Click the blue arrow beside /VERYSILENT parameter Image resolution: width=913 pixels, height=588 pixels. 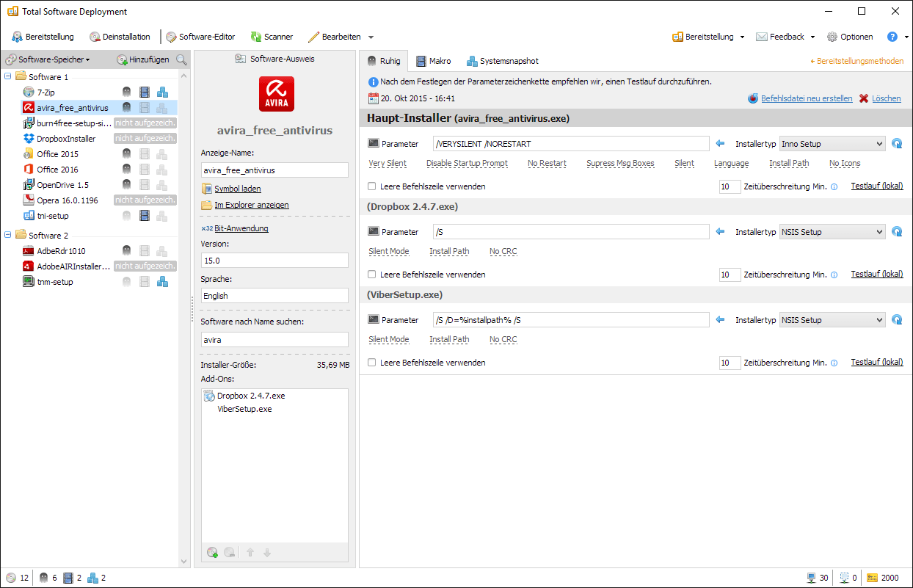click(x=720, y=144)
